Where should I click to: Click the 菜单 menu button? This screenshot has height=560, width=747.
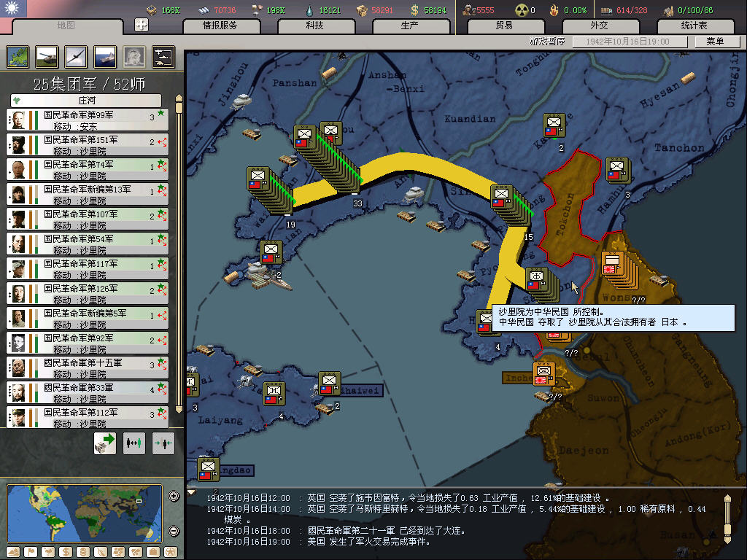tap(716, 42)
